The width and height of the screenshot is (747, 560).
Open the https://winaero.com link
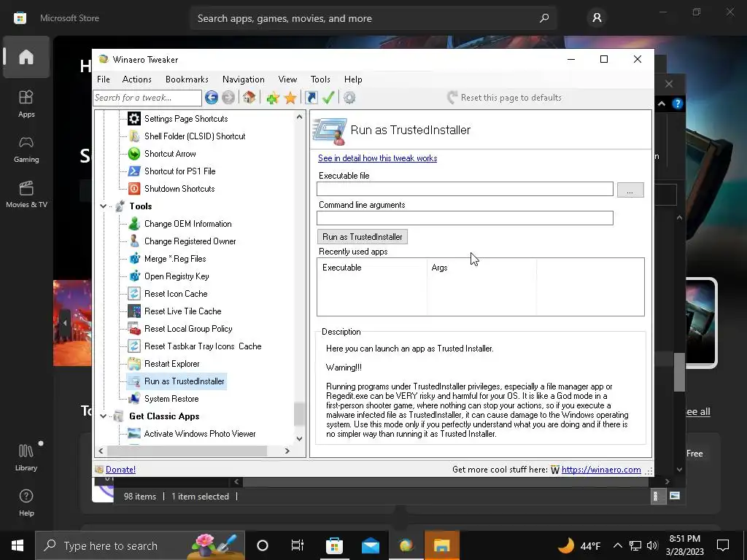coord(601,470)
